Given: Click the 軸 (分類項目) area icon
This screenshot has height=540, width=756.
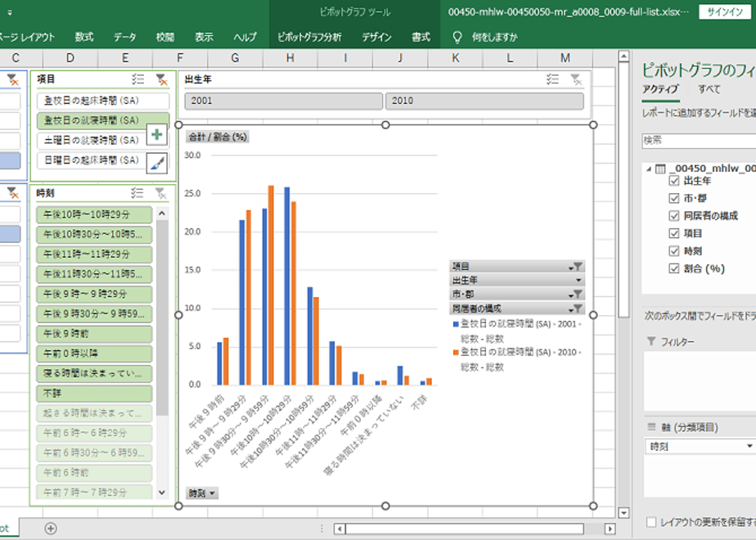Looking at the screenshot, I should pyautogui.click(x=651, y=427).
